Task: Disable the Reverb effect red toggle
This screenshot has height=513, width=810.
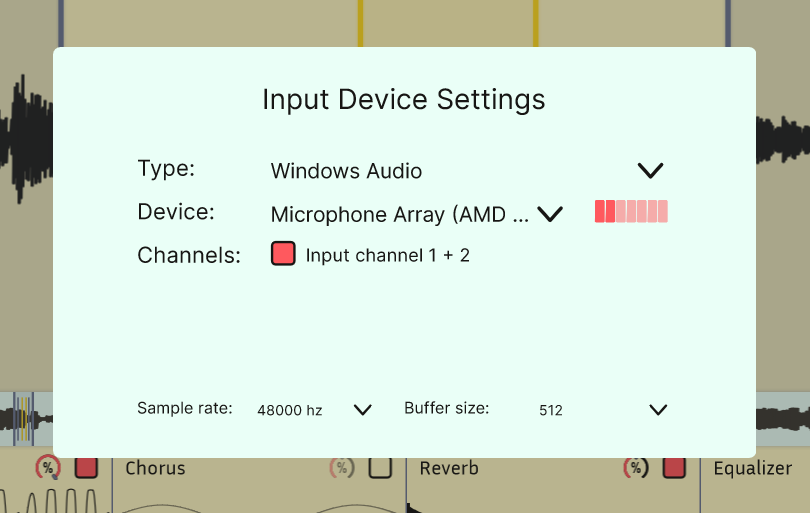Action: tap(674, 468)
